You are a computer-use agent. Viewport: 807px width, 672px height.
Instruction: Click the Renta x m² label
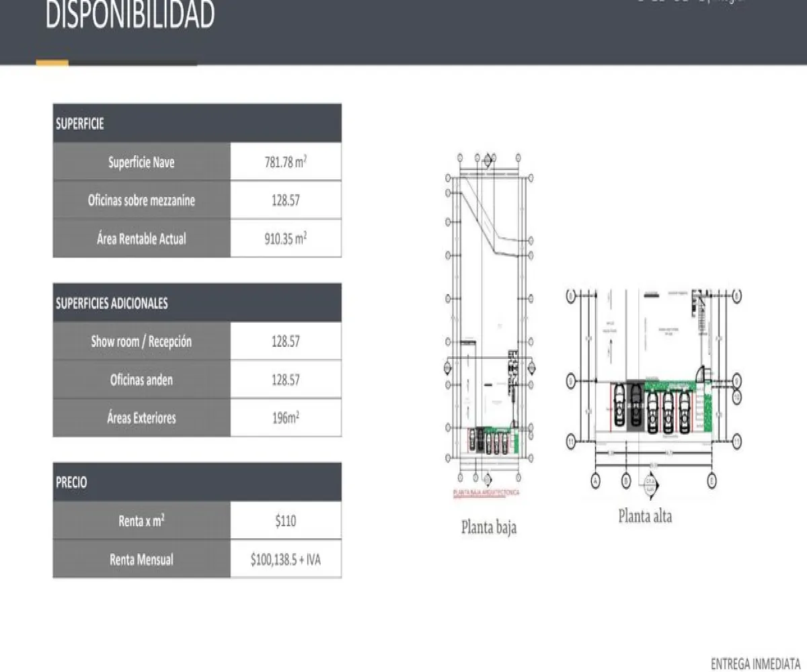(x=141, y=521)
